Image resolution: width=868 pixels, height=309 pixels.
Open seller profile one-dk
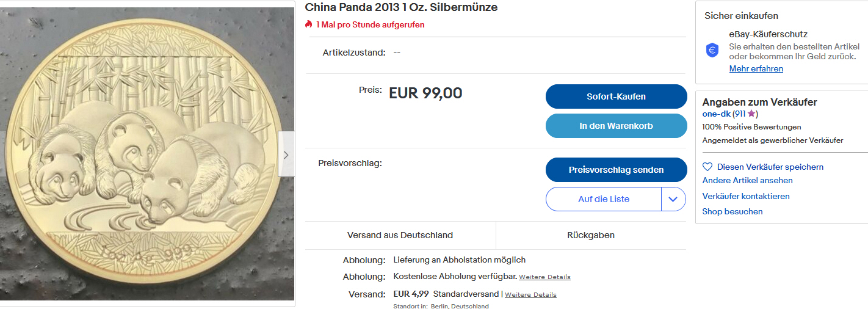coord(716,114)
